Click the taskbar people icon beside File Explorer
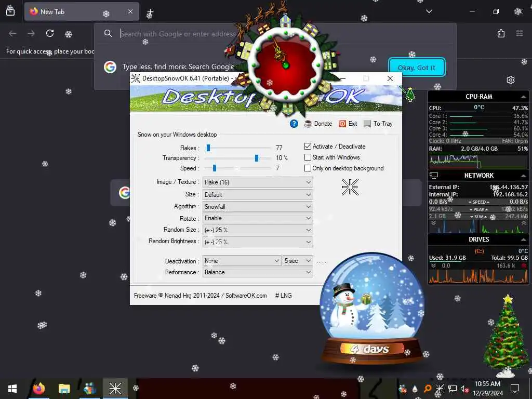 (89, 389)
